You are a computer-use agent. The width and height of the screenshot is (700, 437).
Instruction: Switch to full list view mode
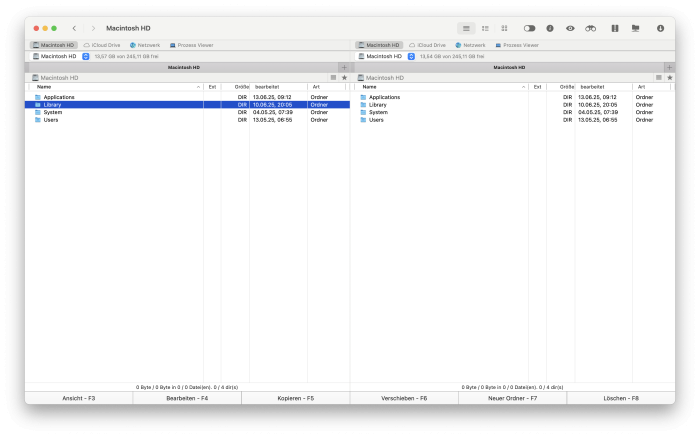point(466,29)
